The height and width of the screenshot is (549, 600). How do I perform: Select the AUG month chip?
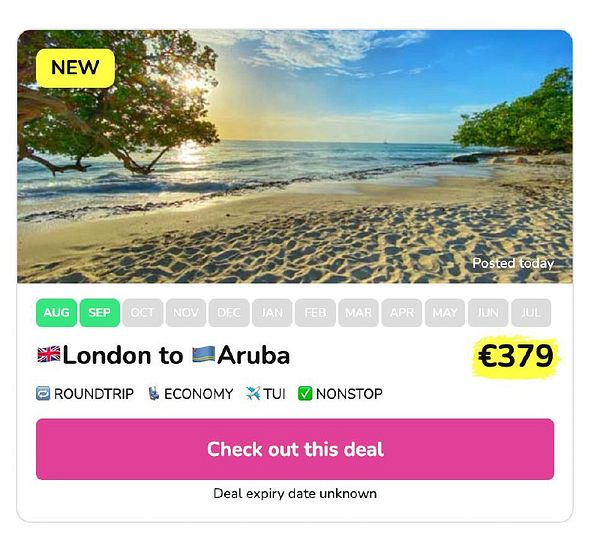pos(56,313)
